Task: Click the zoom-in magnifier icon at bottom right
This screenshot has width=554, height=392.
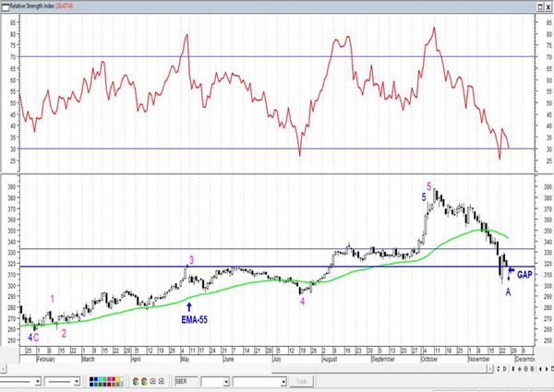Action: [x=525, y=369]
